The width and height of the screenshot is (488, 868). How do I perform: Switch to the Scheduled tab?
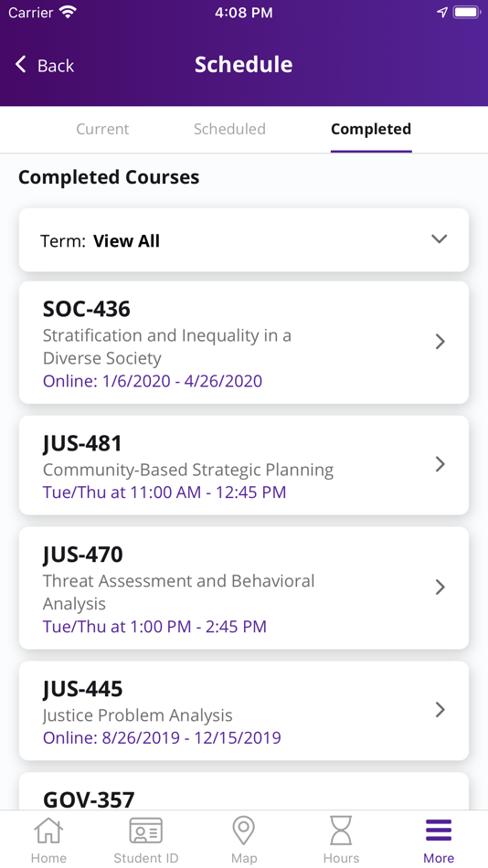pos(229,129)
